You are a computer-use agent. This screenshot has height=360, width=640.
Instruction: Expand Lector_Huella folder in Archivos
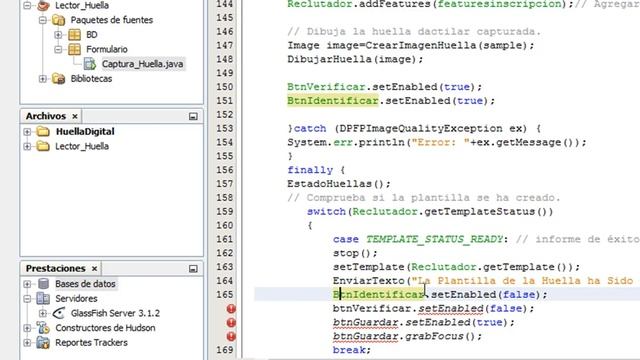[x=27, y=147]
